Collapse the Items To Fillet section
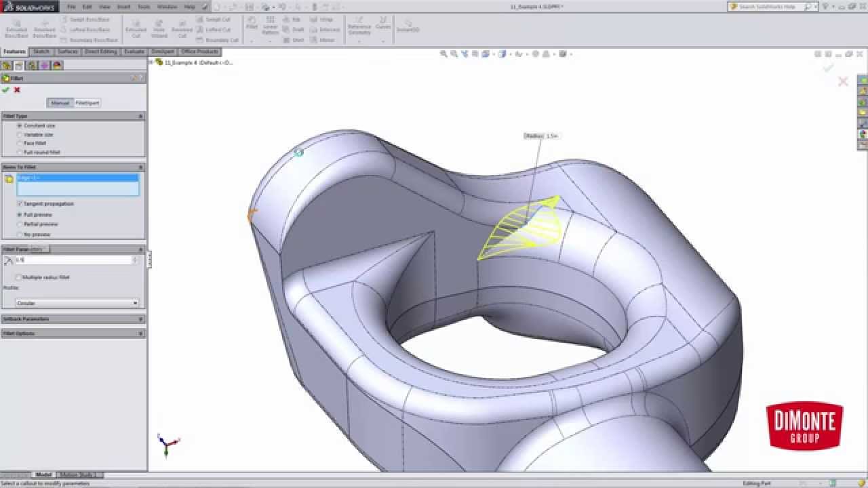Screen dimensions: 868x488 click(x=141, y=167)
